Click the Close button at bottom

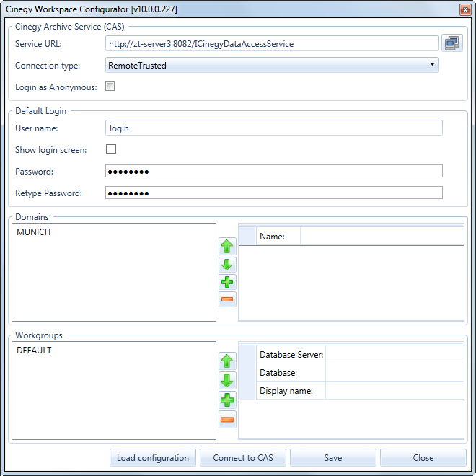pos(423,457)
